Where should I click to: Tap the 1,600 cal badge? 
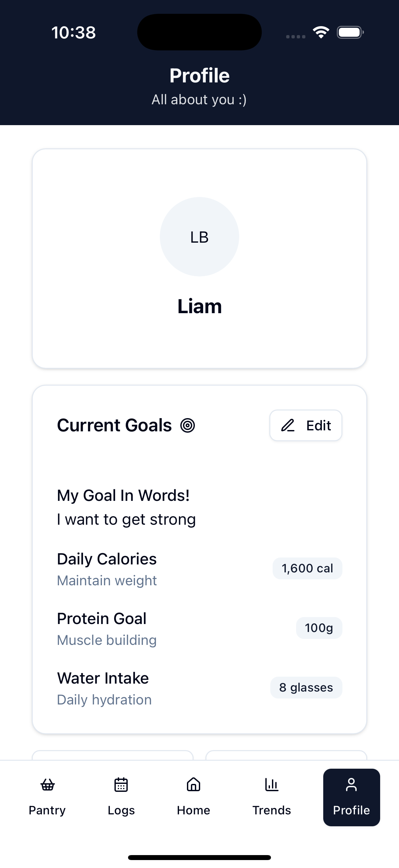[307, 568]
